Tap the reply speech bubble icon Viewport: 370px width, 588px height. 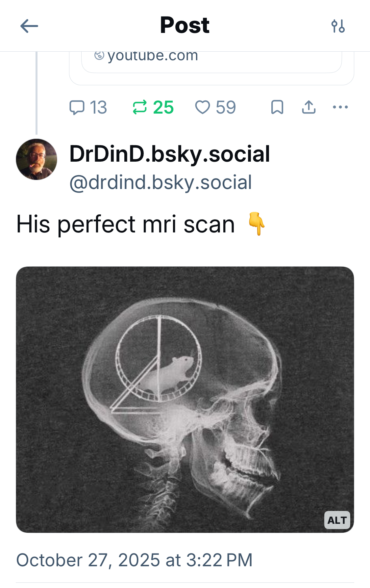[x=77, y=107]
